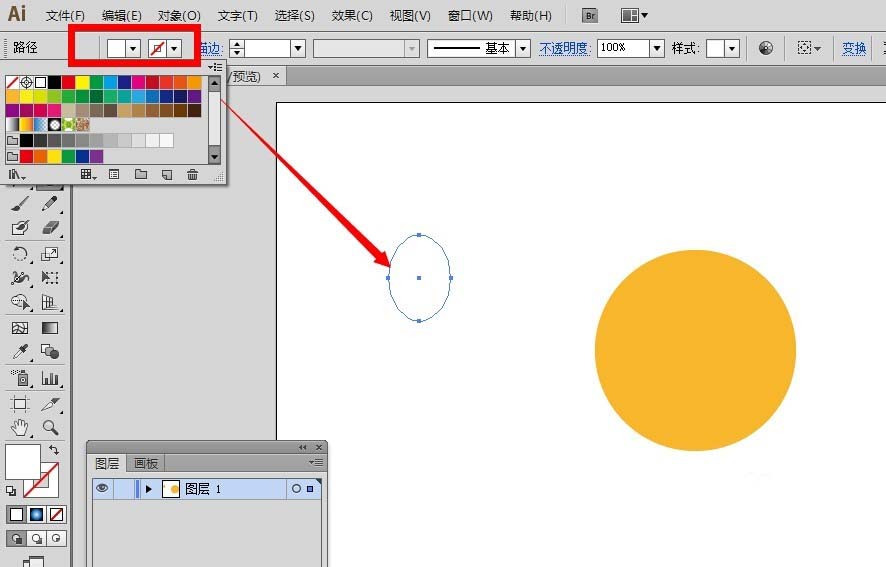Open the Adobe Bridge button
The image size is (886, 567).
tap(590, 15)
